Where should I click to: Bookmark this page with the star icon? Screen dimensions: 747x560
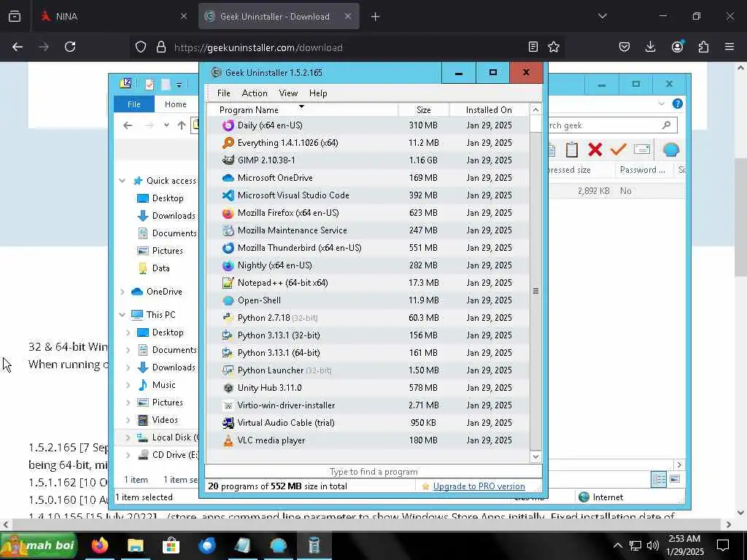click(554, 47)
